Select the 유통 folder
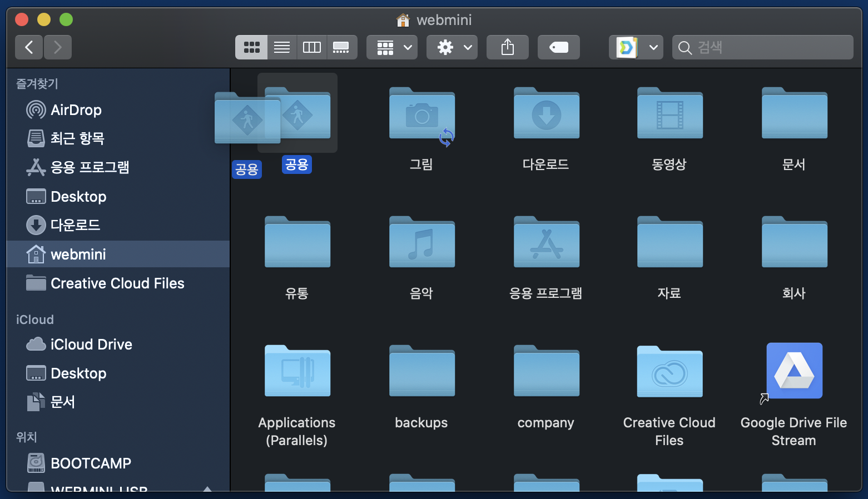 tap(297, 242)
